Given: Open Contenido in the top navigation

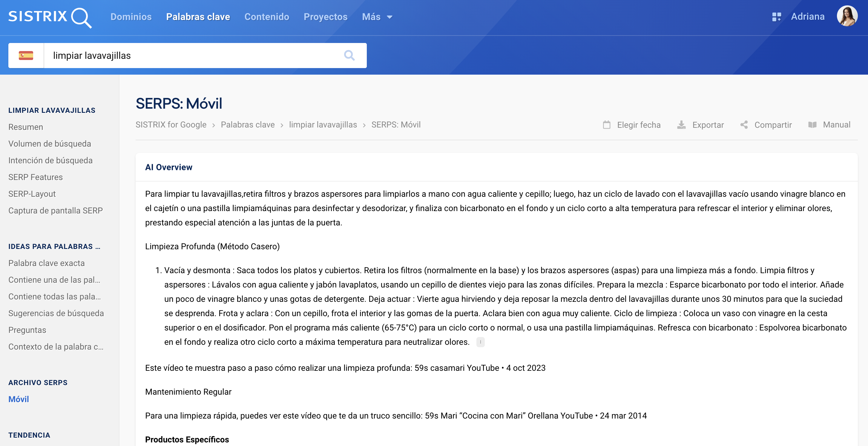Looking at the screenshot, I should [x=266, y=17].
